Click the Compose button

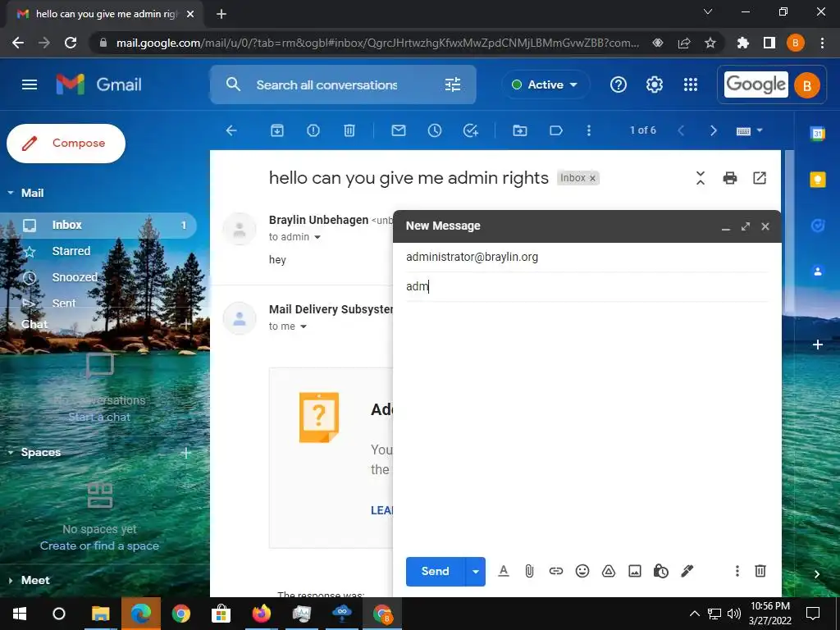coord(66,143)
